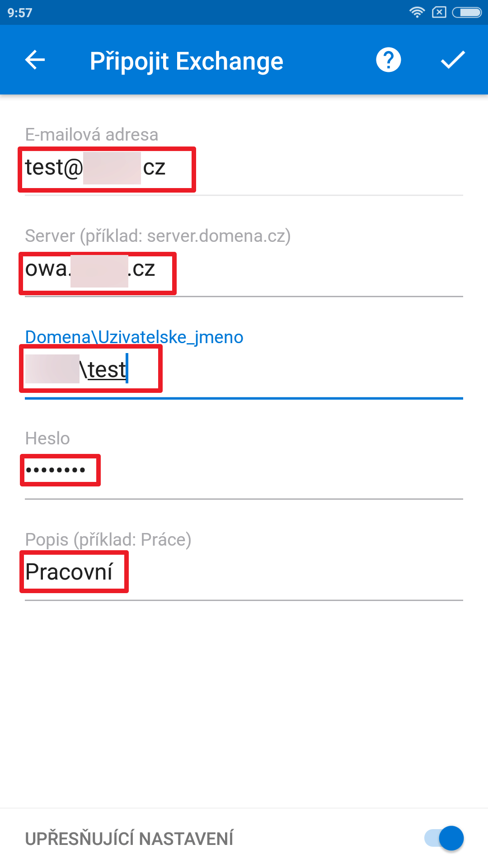Tap the E-mailová adresa label
The width and height of the screenshot is (488, 868).
(x=92, y=134)
